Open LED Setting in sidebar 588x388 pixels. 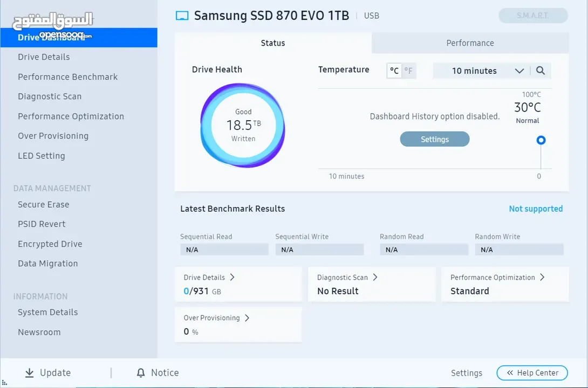pos(42,156)
